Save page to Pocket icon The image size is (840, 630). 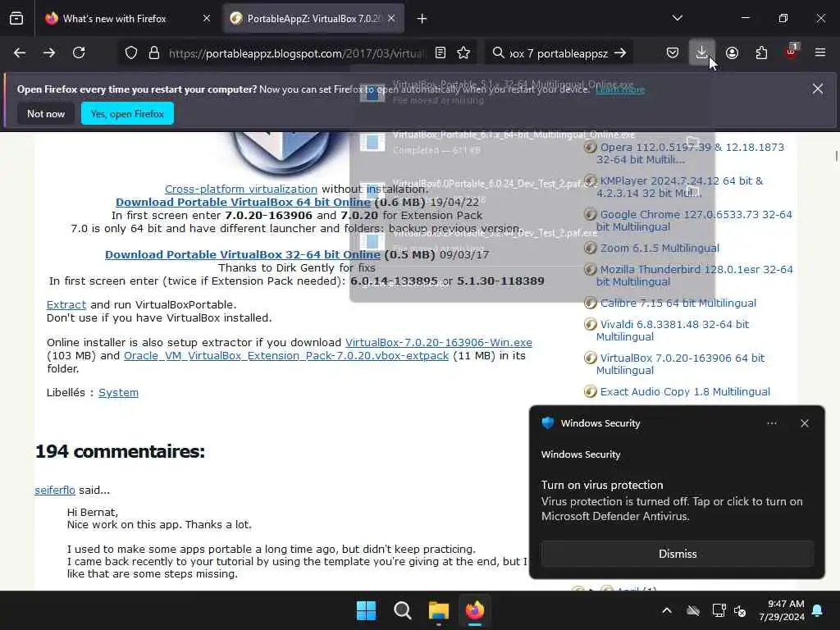[x=673, y=53]
